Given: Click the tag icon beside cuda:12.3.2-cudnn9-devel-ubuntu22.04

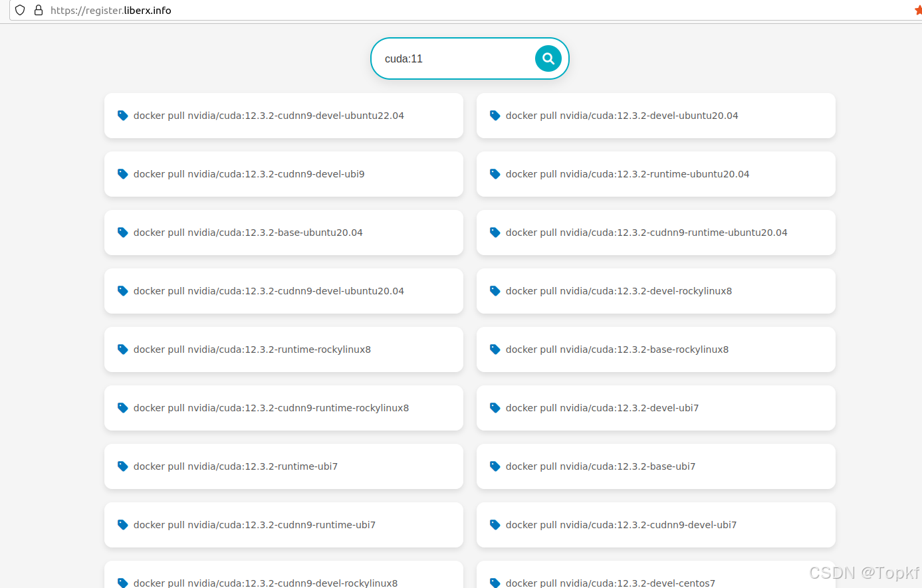Looking at the screenshot, I should pos(122,115).
